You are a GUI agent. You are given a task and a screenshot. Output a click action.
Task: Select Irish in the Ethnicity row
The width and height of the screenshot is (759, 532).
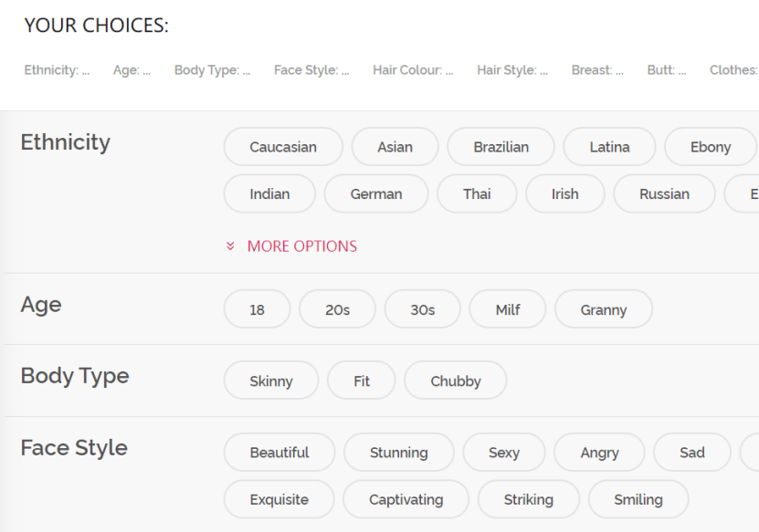[x=565, y=193]
